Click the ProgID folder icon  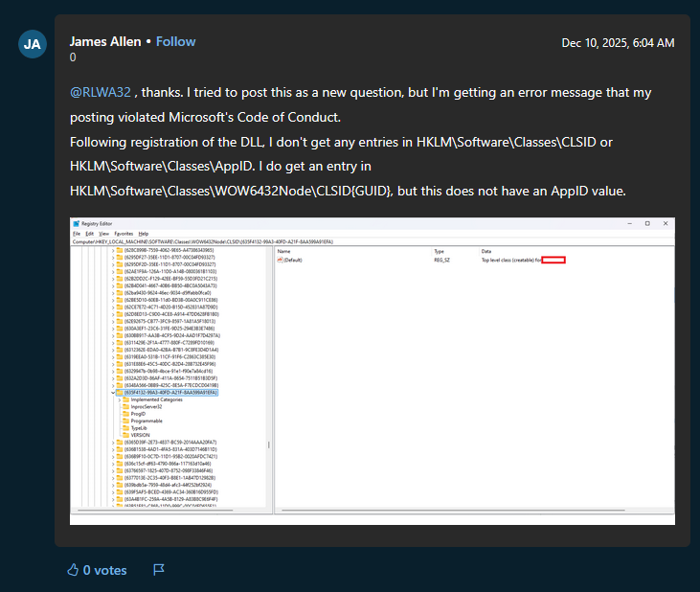[126, 414]
